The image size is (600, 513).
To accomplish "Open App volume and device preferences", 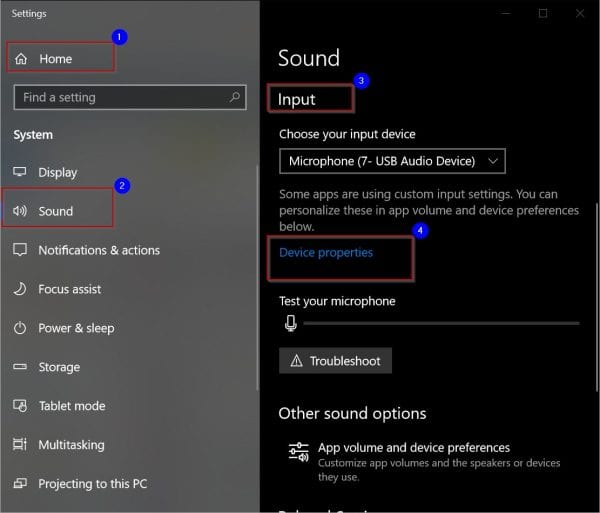I will (x=414, y=448).
